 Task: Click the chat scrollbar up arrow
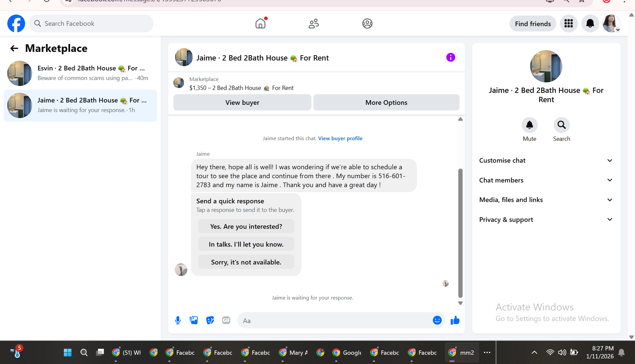point(460,119)
